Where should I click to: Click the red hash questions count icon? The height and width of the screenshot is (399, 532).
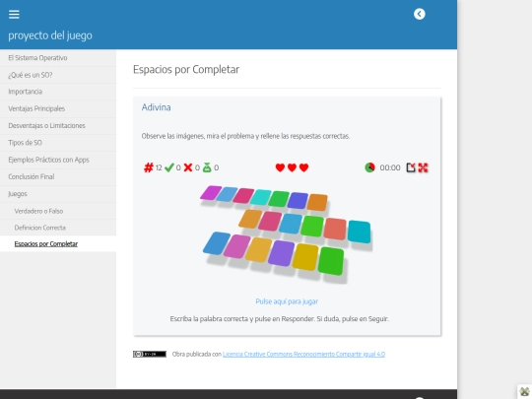click(x=149, y=167)
